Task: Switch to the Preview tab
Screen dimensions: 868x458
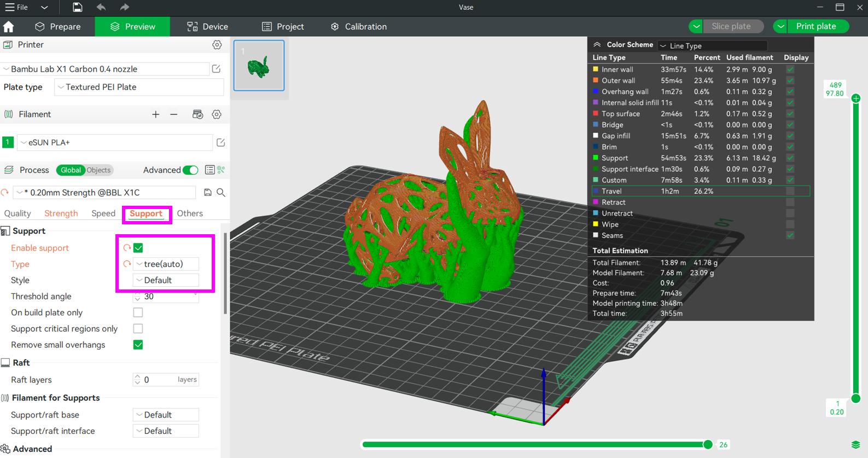Action: (x=132, y=26)
